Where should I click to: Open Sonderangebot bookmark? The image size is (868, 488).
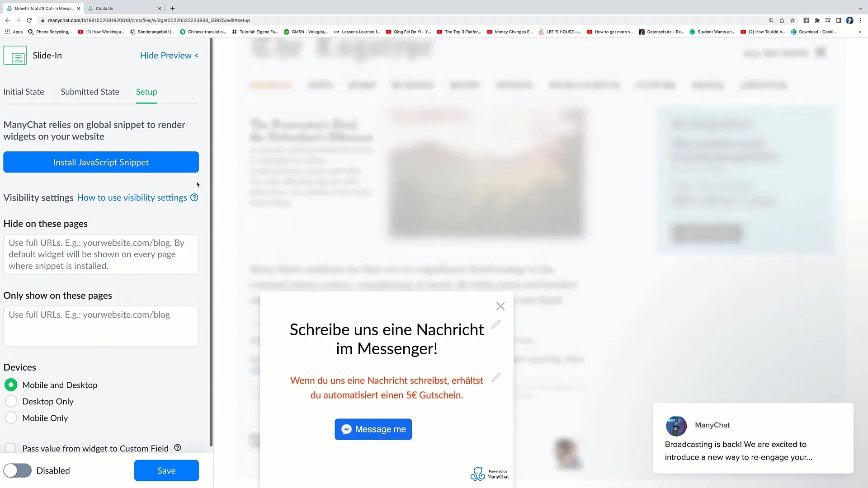[x=152, y=32]
